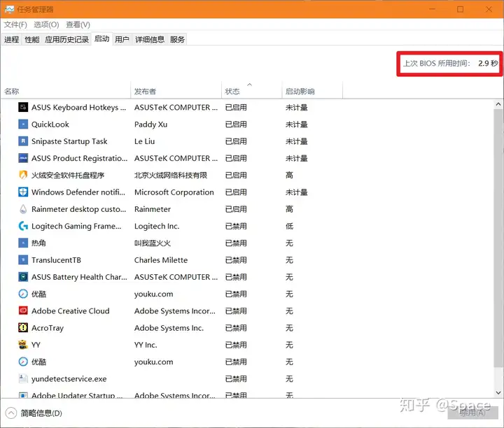Select the Paddy Xu publisher cell

click(x=150, y=124)
